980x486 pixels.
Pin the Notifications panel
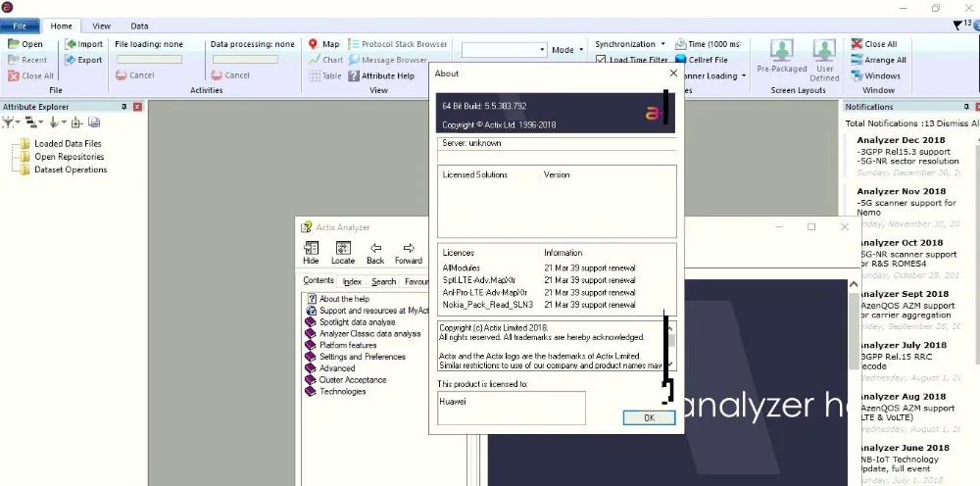tap(966, 107)
